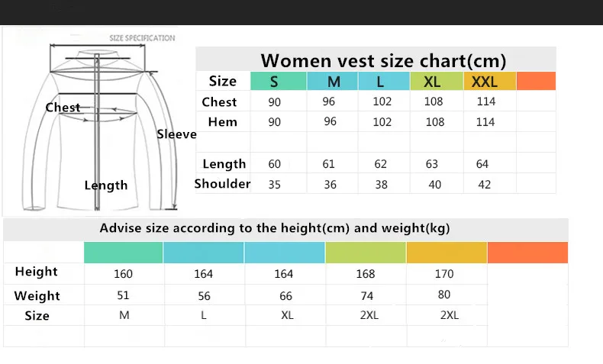Click Length value 61
Screen dimensions: 603x364
point(328,164)
